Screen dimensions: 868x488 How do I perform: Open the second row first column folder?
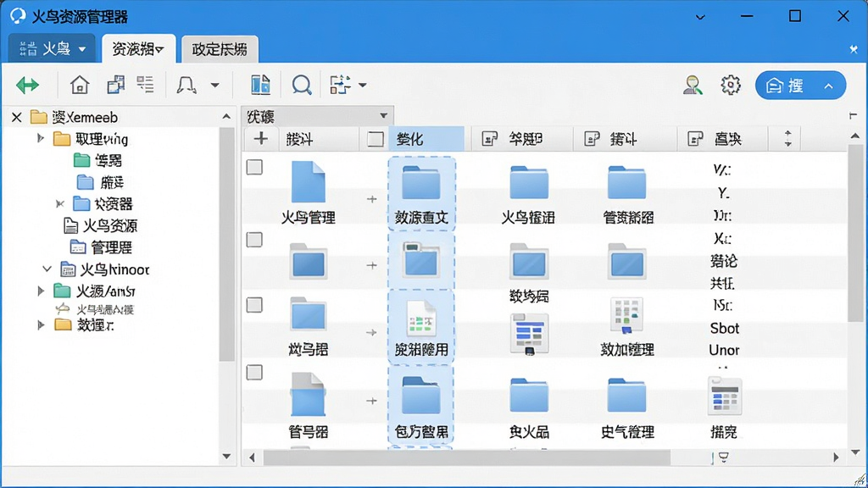coord(309,261)
